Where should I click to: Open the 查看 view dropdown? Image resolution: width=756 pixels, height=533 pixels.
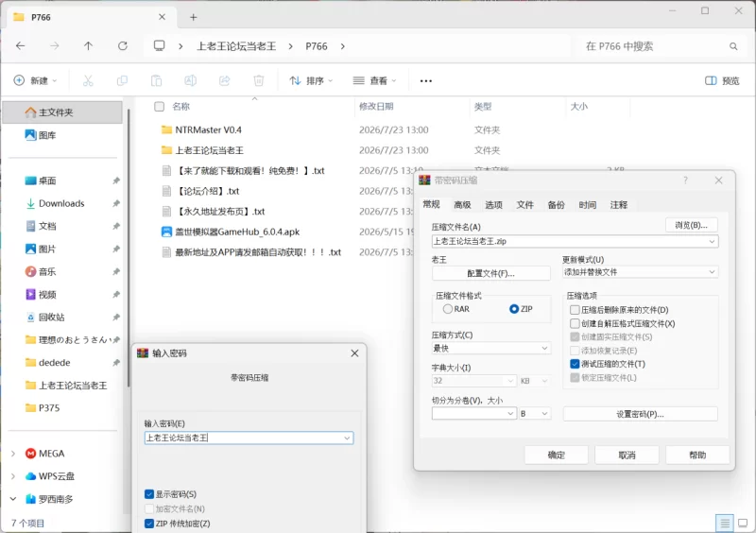pos(374,80)
